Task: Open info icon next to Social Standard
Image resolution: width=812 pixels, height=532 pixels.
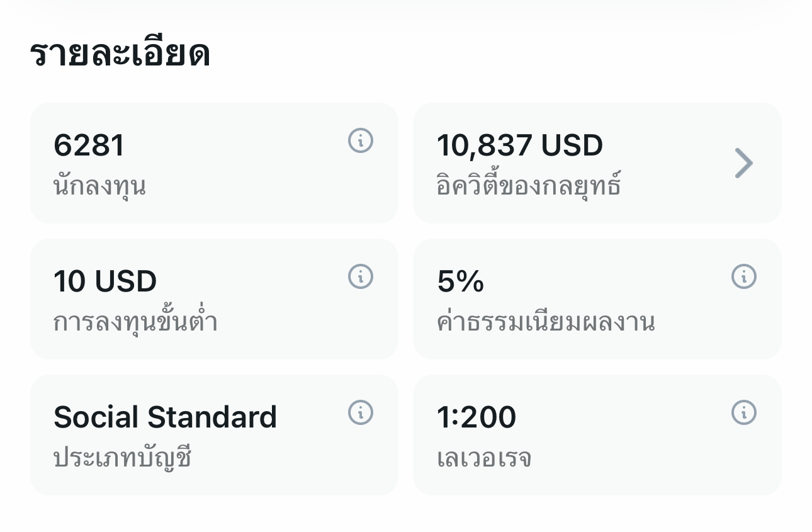Action: (x=361, y=413)
